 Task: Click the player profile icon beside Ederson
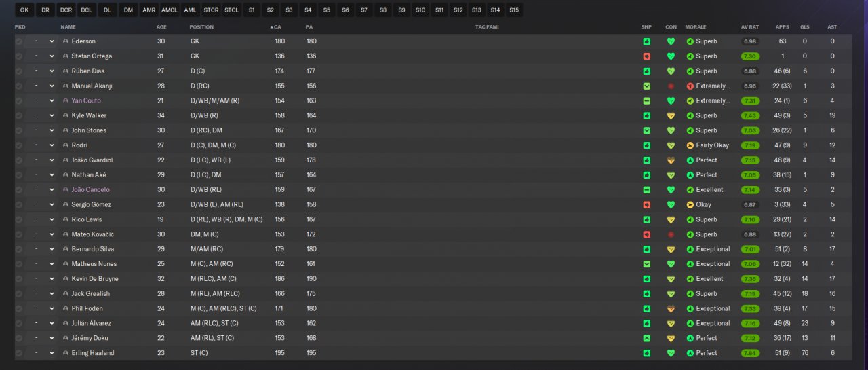66,41
